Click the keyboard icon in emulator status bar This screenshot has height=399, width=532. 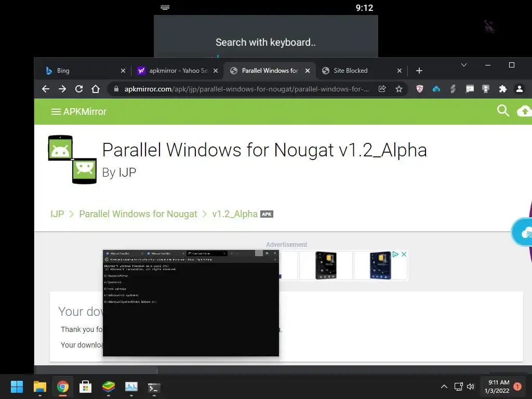(x=165, y=7)
